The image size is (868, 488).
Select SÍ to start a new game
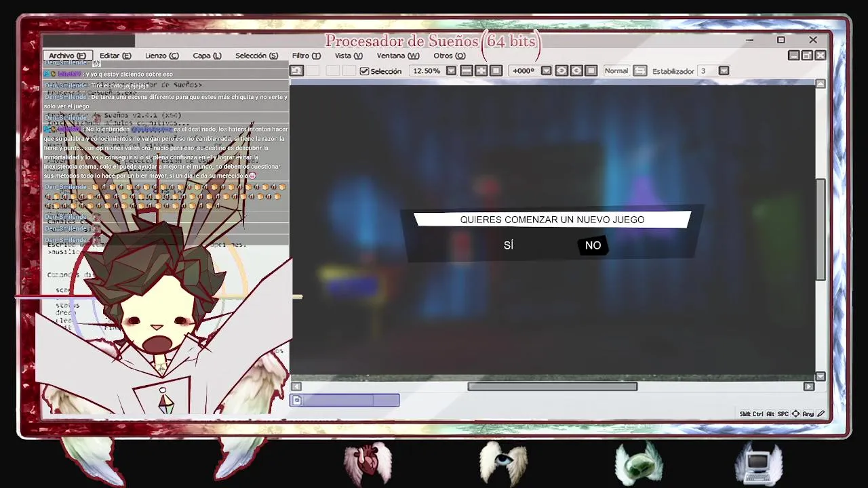pos(509,245)
